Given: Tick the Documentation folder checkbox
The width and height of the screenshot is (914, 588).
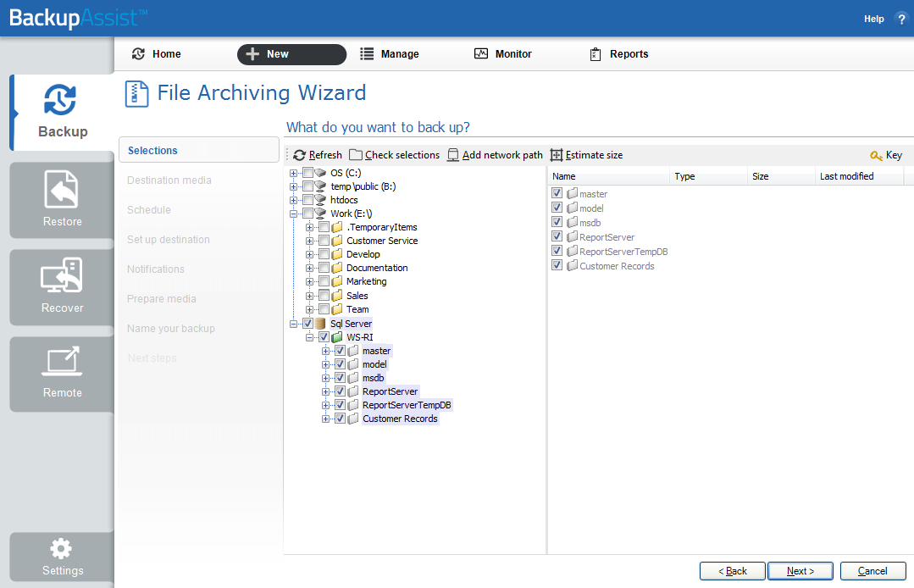Looking at the screenshot, I should [324, 268].
